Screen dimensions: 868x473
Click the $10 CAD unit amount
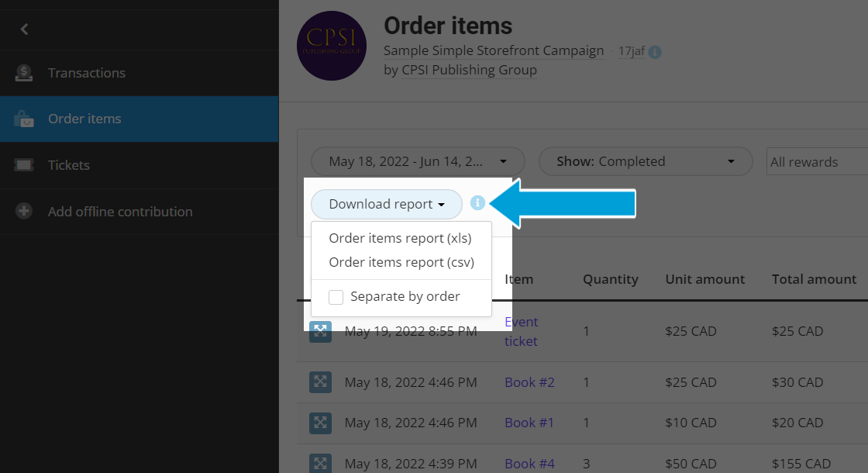point(691,423)
